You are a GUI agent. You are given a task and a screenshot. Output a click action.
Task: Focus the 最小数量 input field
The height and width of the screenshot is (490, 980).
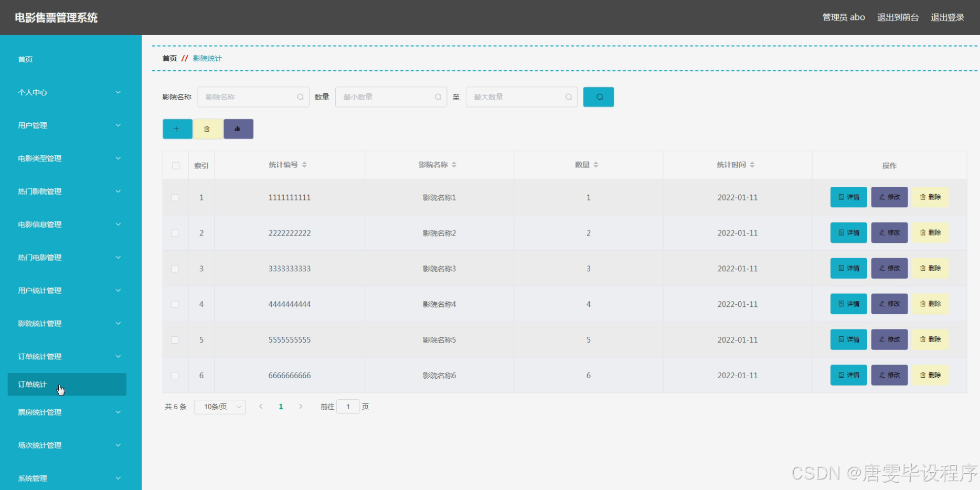pos(391,97)
